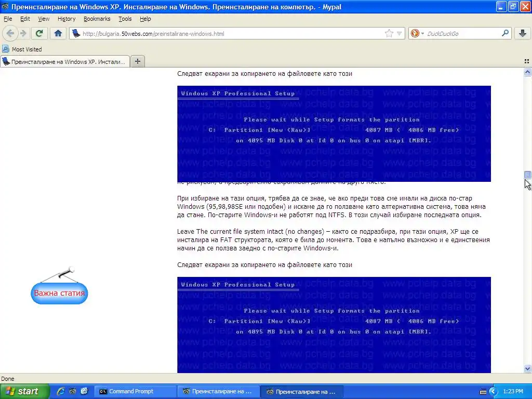Select the Преинсталиране на Windows XP tab
This screenshot has width=532, height=399.
(65, 62)
